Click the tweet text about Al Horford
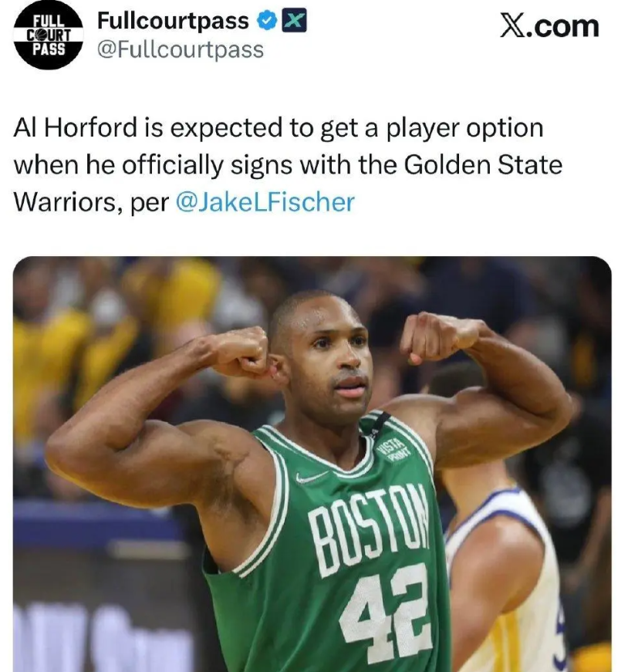This screenshot has height=672, width=618. click(288, 164)
